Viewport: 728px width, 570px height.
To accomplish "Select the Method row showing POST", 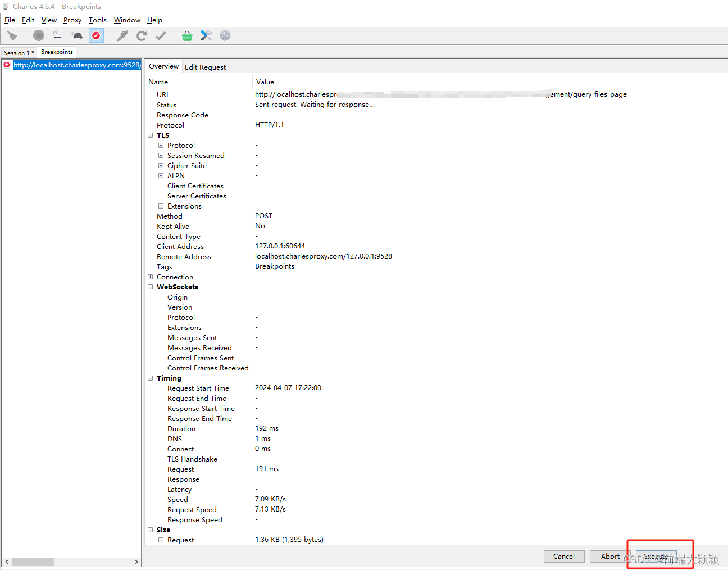I will [436, 216].
